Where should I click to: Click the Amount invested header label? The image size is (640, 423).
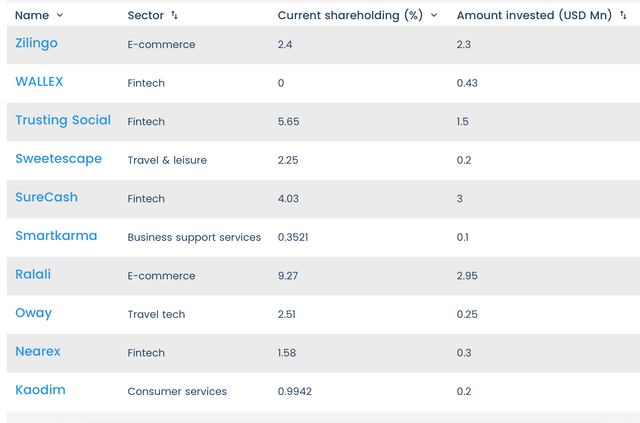point(534,16)
